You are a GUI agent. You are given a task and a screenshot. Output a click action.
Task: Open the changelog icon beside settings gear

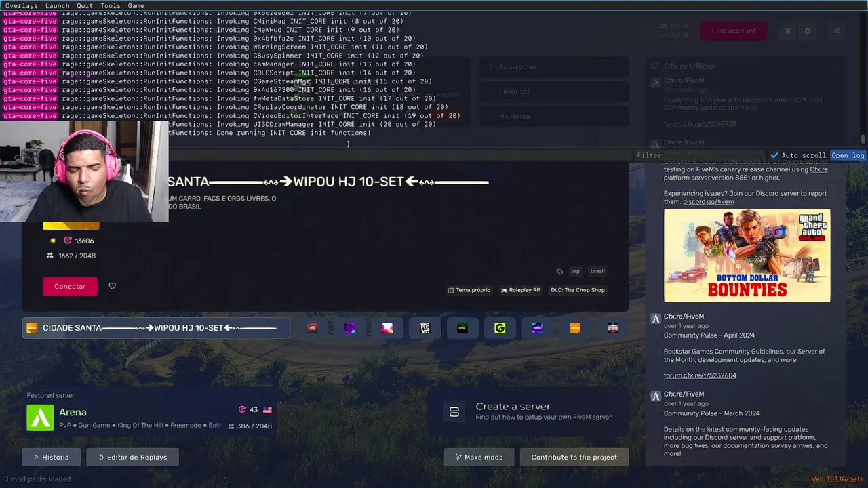click(x=787, y=30)
